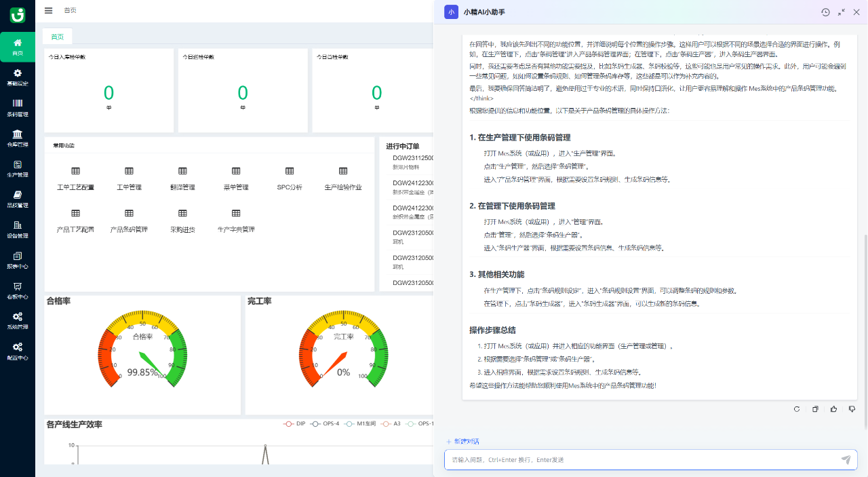
Task: Collapse the sidebar with hamburger icon
Action: pos(48,10)
